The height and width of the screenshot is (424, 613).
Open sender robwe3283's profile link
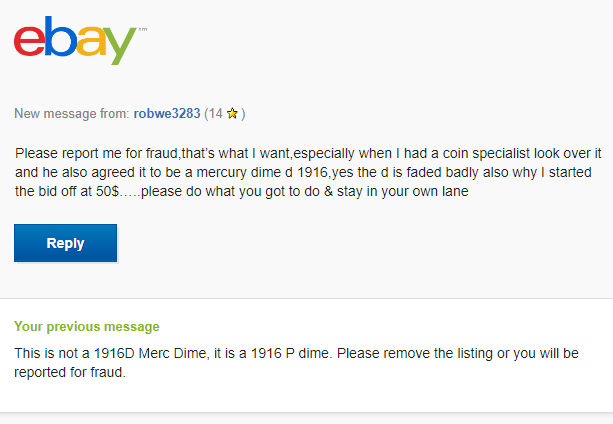(167, 114)
